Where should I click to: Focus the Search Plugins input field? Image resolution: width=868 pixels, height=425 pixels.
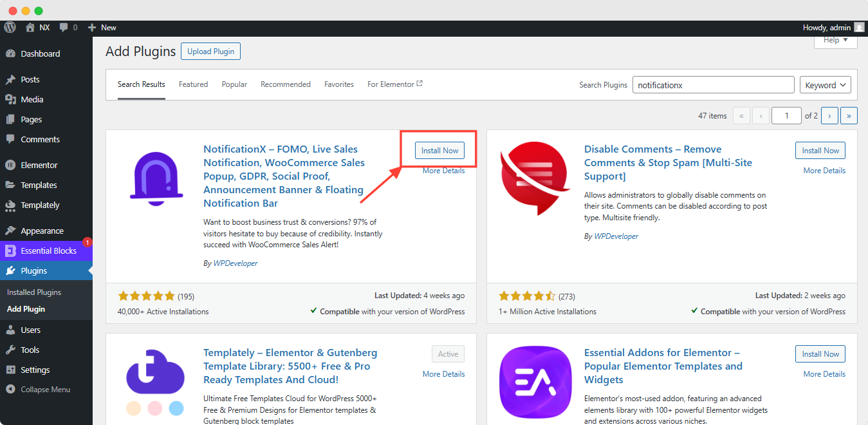714,85
